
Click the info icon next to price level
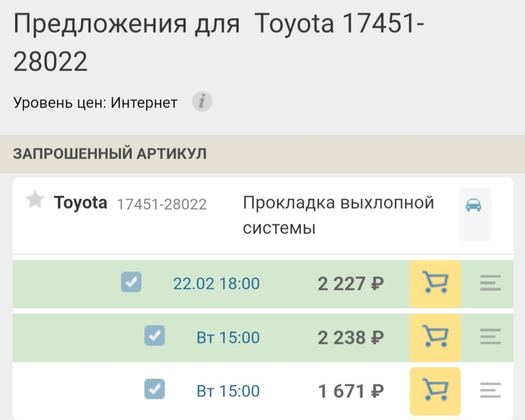[x=201, y=102]
